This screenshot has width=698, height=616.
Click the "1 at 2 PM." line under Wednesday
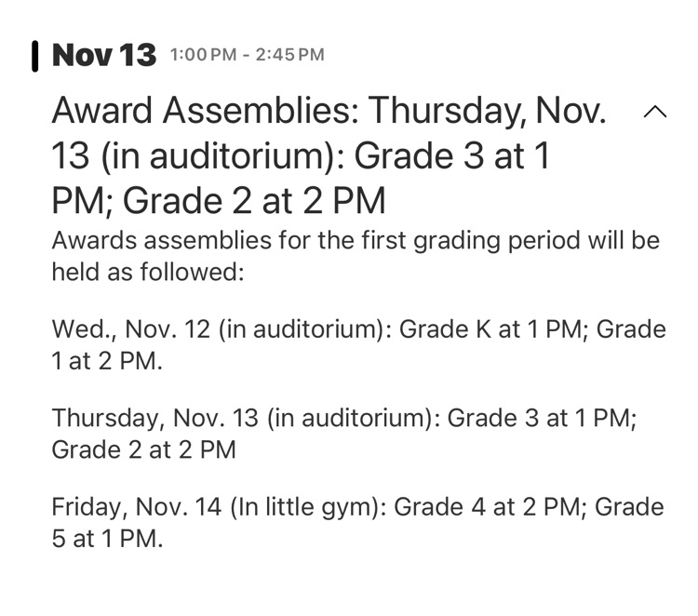click(107, 361)
